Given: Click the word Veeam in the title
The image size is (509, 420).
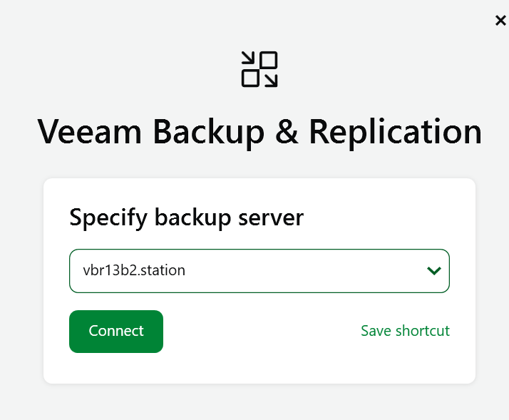Looking at the screenshot, I should pos(89,132).
